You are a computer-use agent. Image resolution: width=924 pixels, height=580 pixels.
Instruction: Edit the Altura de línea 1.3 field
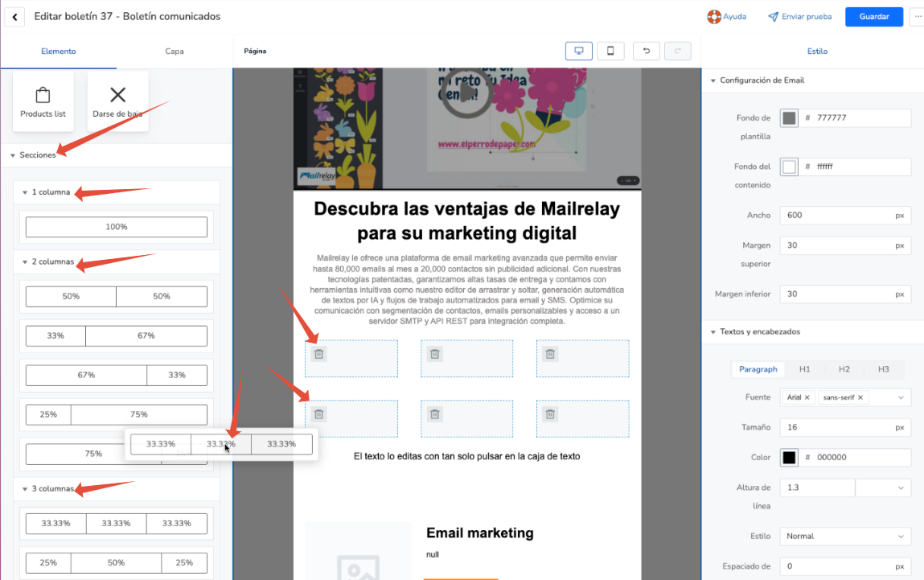coord(817,487)
